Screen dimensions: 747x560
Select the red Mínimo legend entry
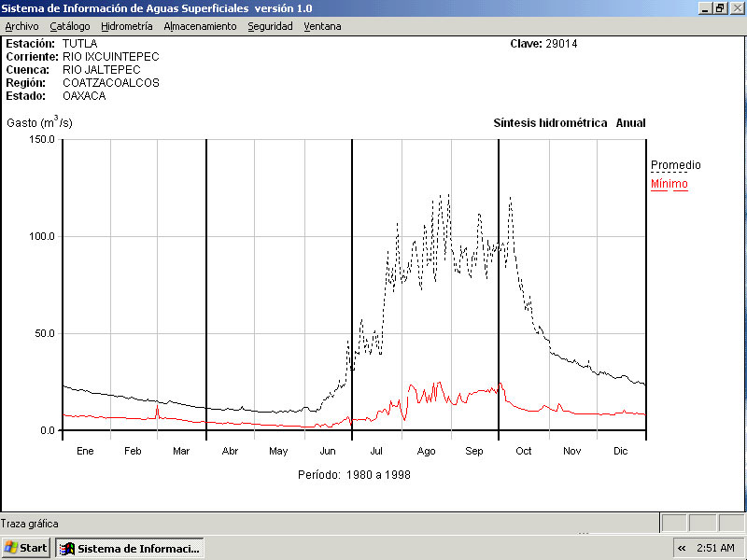click(669, 184)
